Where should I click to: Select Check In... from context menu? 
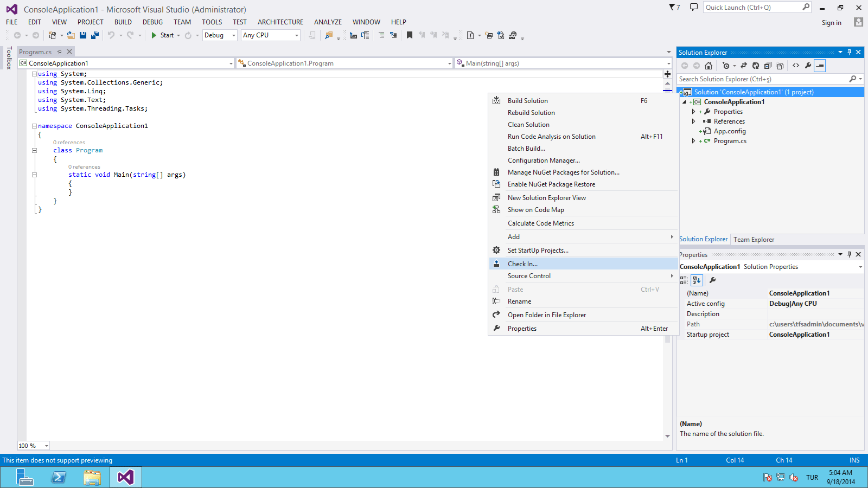(x=522, y=264)
